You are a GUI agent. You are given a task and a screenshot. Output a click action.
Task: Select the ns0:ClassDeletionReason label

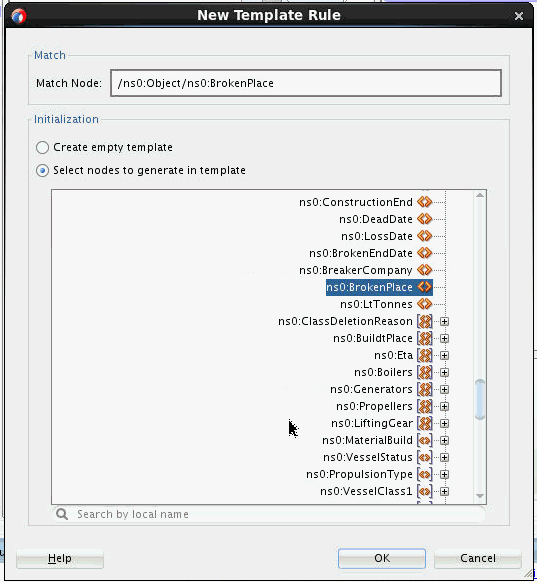point(346,321)
